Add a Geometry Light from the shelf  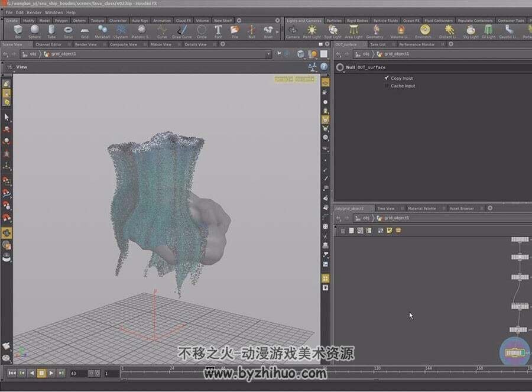375,31
